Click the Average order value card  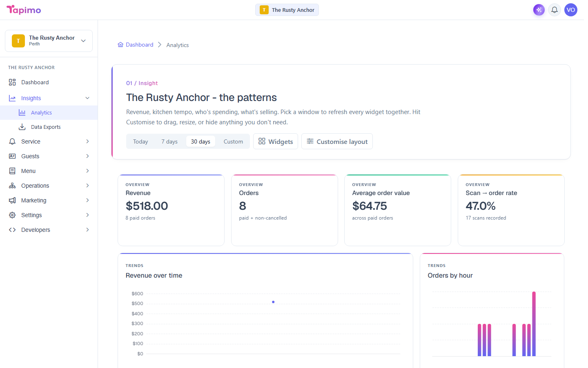398,210
